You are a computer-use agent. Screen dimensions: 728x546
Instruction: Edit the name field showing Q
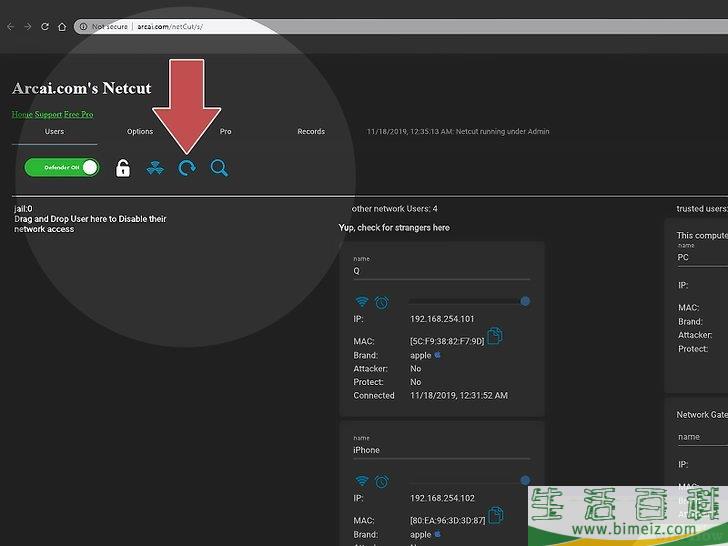click(x=442, y=271)
